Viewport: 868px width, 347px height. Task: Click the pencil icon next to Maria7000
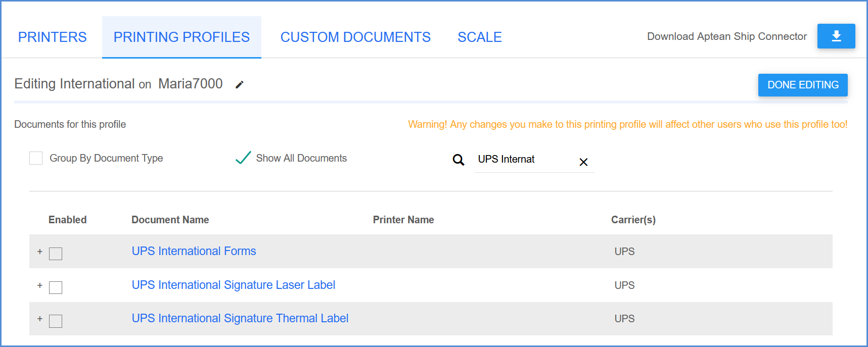tap(239, 84)
